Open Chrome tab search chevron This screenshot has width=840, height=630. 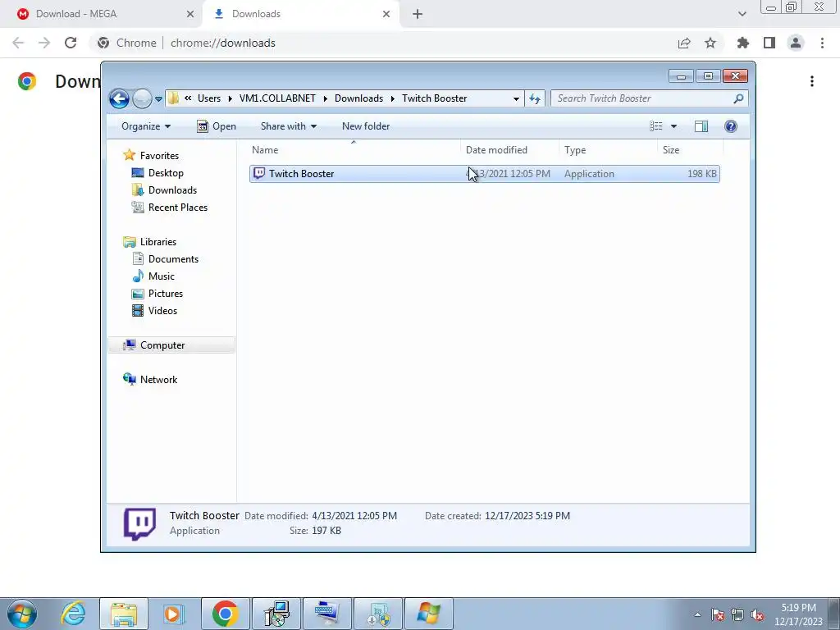click(742, 14)
